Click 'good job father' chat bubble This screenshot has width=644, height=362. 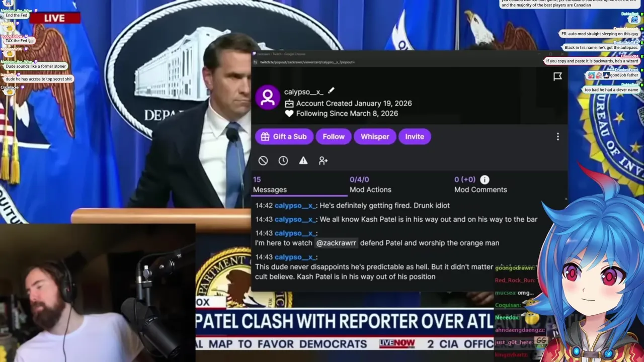614,75
